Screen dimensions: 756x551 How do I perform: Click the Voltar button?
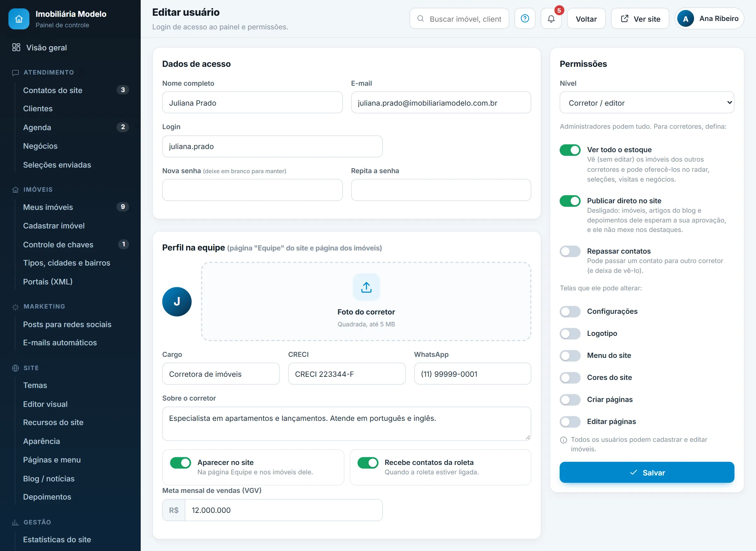coord(586,19)
